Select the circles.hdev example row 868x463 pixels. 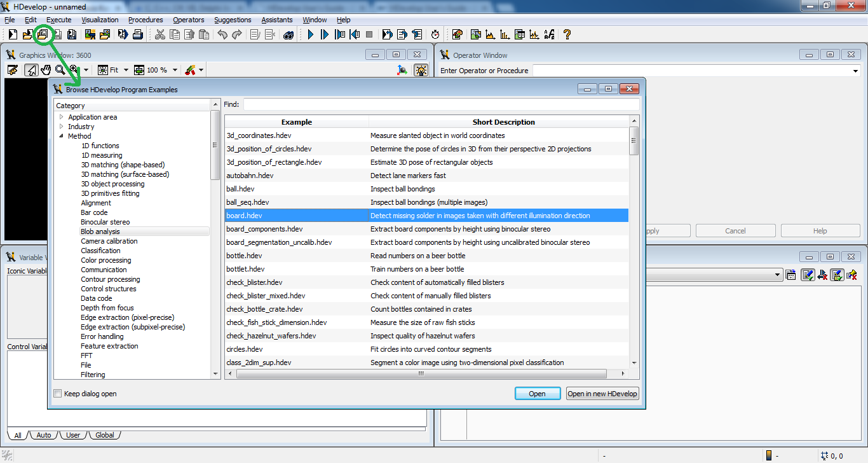click(x=427, y=349)
